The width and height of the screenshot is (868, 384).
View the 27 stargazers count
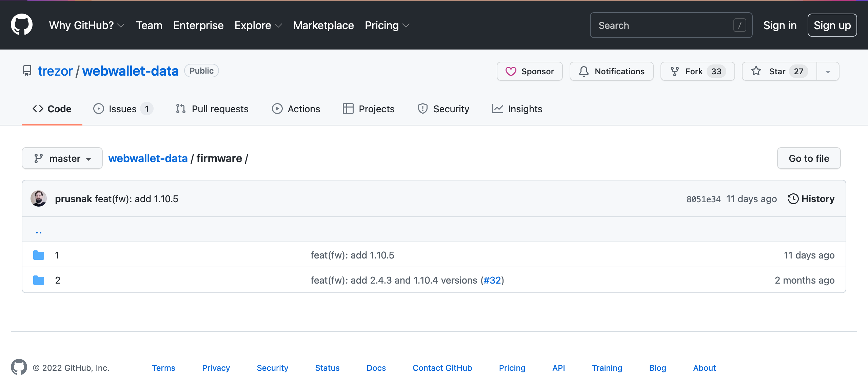click(798, 71)
